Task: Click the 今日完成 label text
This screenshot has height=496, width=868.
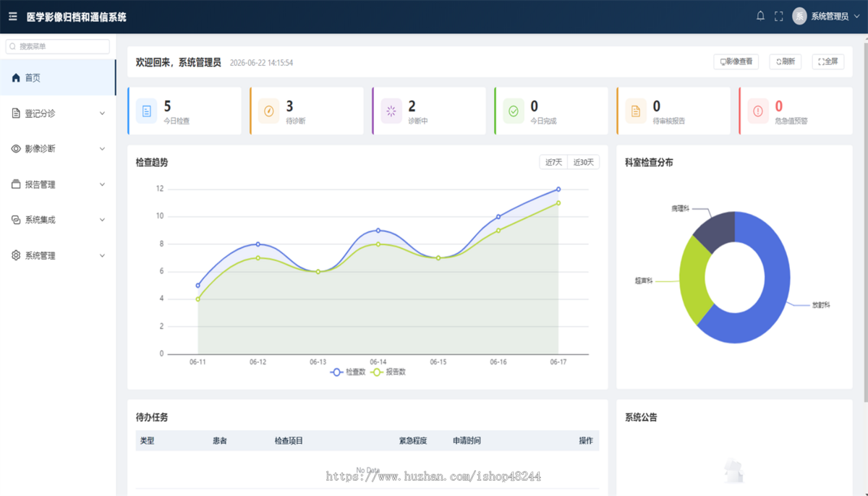Action: coord(543,121)
